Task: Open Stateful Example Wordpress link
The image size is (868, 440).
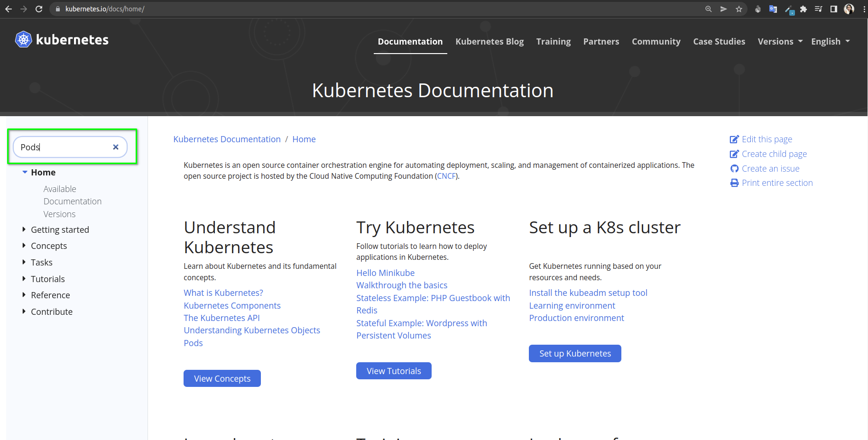Action: pos(422,329)
